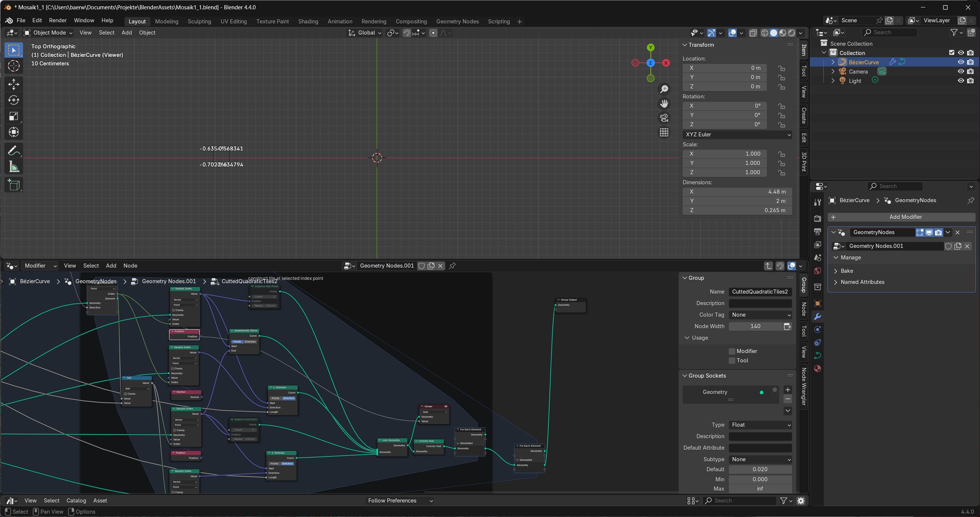Enable the Modifier usage checkbox

coord(731,351)
